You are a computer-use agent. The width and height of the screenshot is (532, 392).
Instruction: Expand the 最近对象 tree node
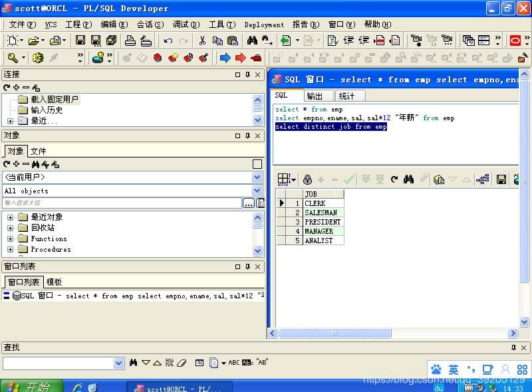click(10, 217)
